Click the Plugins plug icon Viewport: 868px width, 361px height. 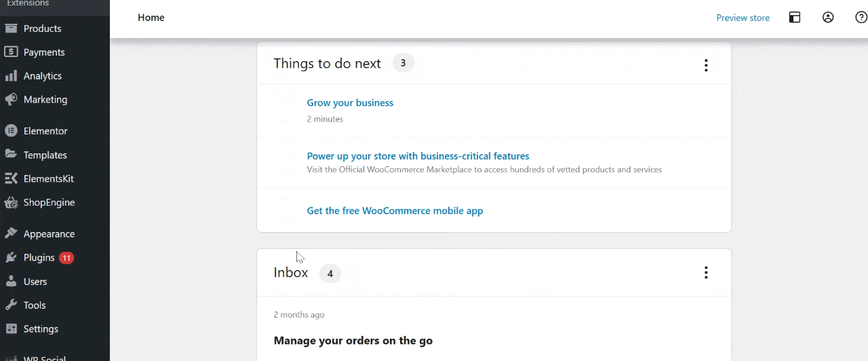point(11,258)
